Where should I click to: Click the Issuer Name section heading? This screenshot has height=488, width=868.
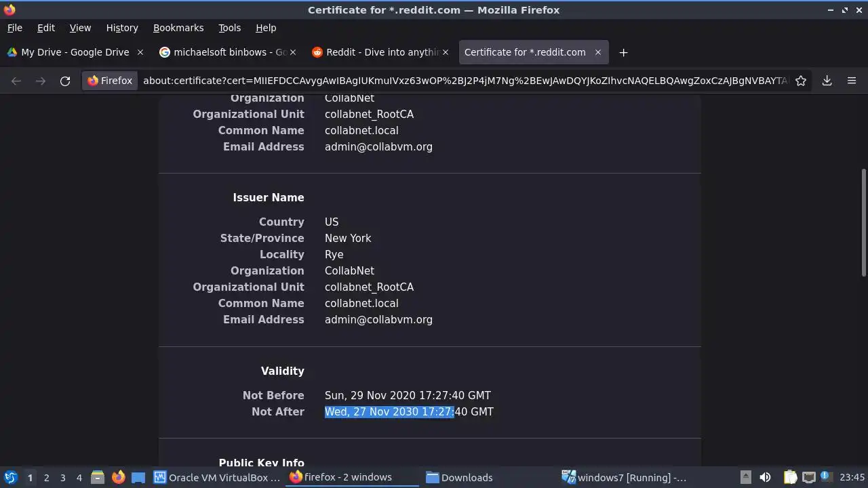269,197
